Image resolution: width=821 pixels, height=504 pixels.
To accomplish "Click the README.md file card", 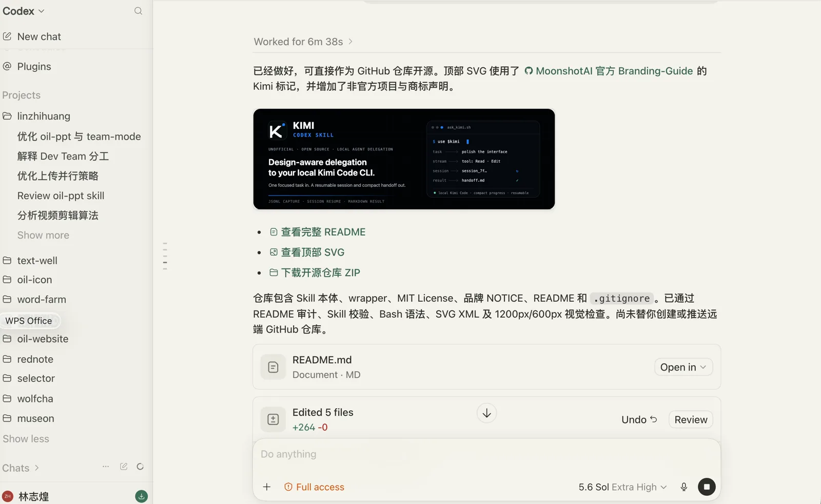I will (486, 367).
